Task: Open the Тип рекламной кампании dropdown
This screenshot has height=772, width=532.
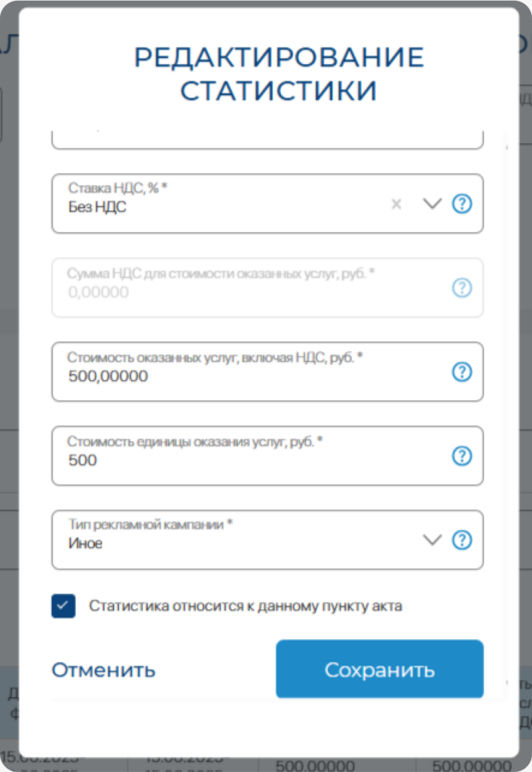Action: coord(431,540)
